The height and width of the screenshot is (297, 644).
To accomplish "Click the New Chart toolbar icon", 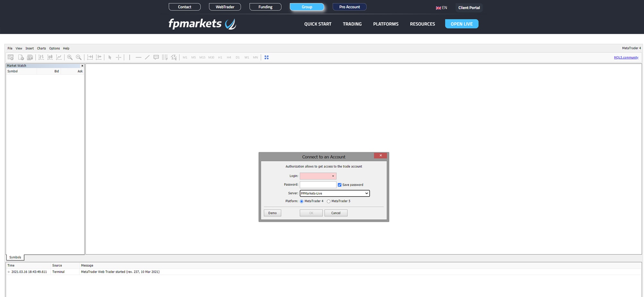I will [x=11, y=57].
